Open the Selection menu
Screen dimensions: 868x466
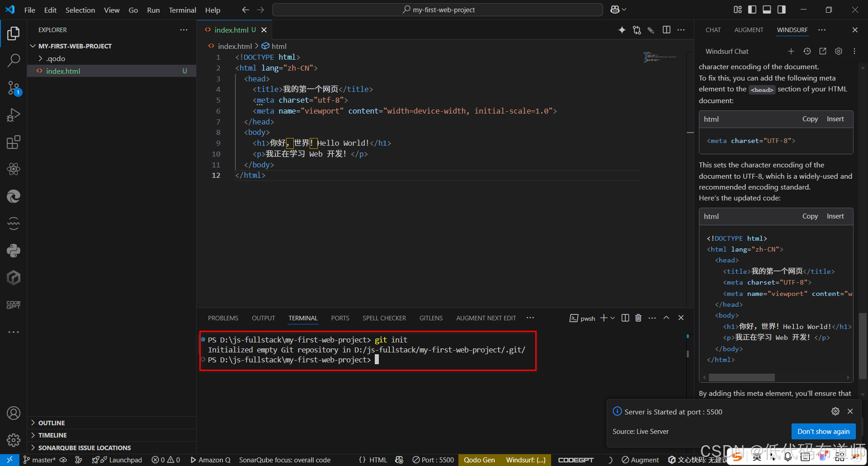80,10
